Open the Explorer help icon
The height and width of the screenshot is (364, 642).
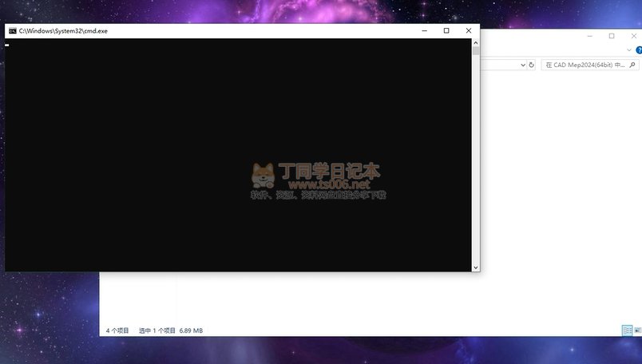click(639, 50)
